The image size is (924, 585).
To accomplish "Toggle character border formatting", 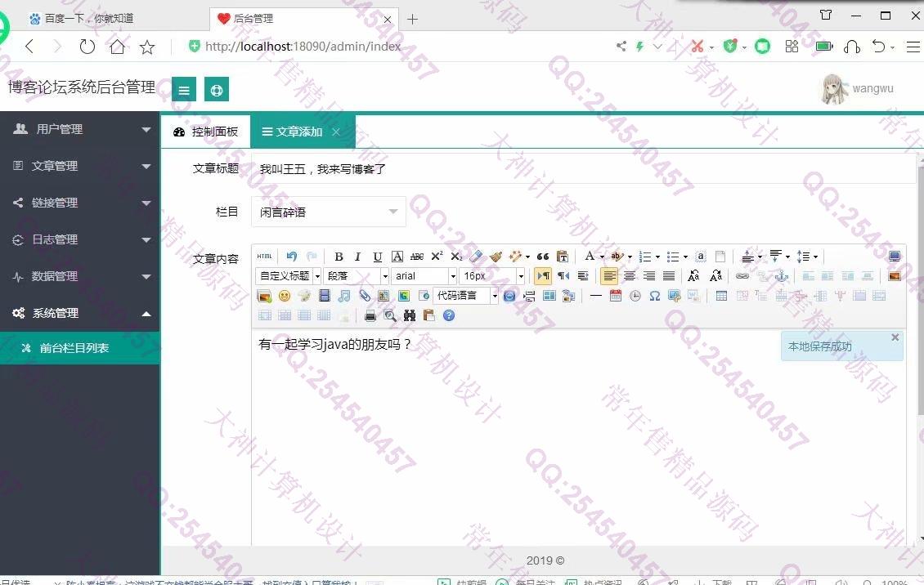I will point(397,256).
